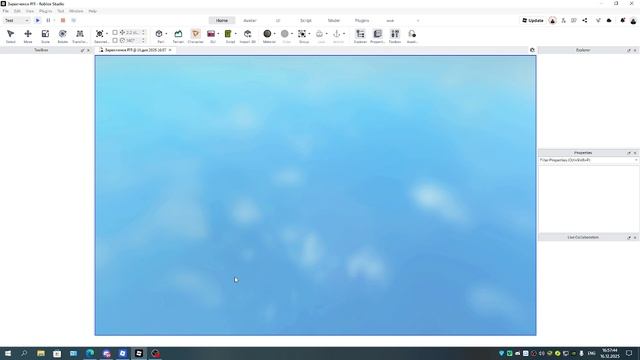Open the Material picker icon
The width and height of the screenshot is (640, 360).
[x=267, y=34]
